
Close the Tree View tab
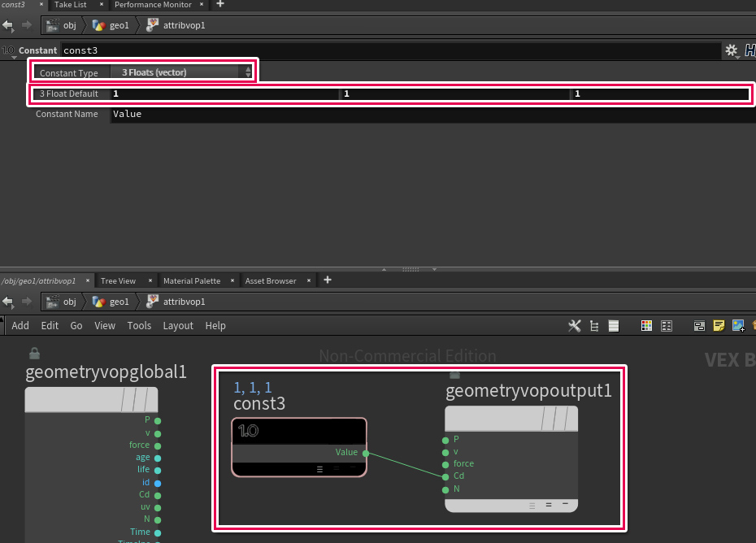(x=150, y=280)
